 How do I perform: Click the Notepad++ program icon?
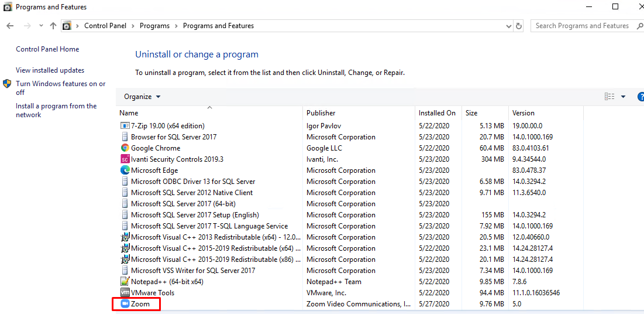(125, 282)
